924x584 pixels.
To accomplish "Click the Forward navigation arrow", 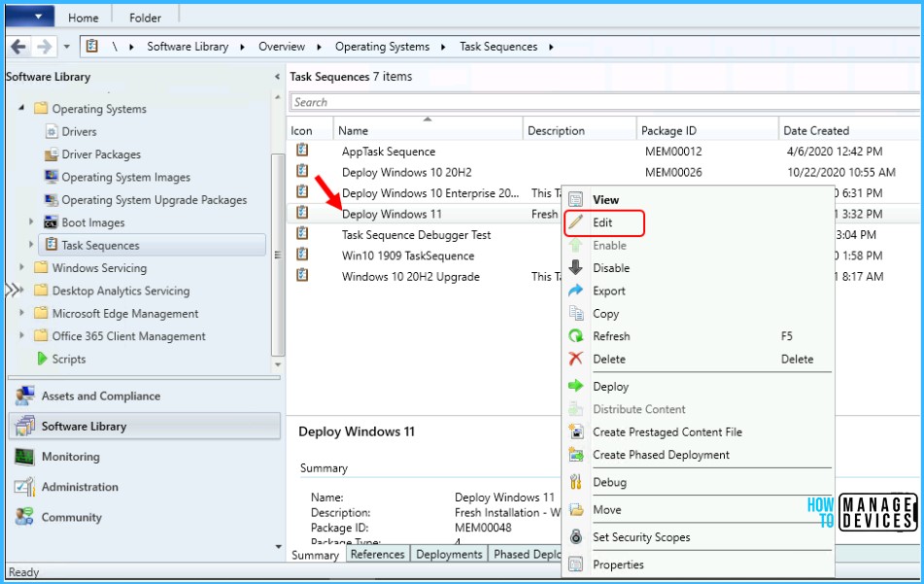I will point(44,46).
